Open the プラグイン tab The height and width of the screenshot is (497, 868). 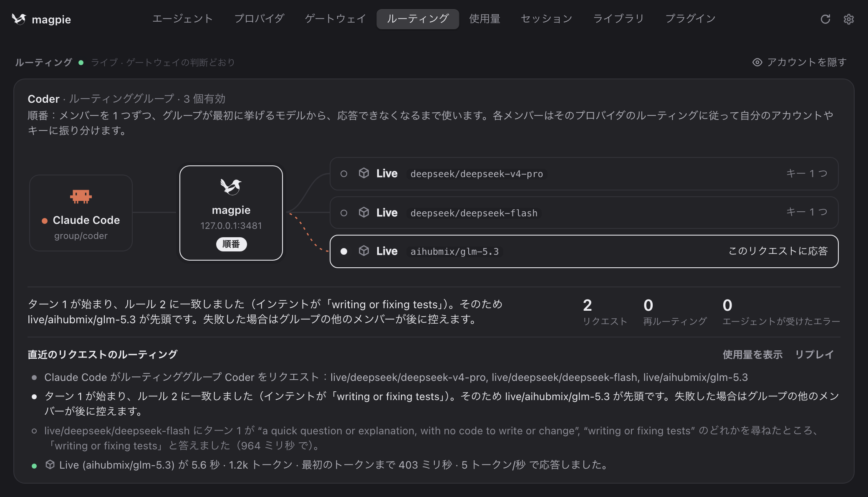click(690, 19)
